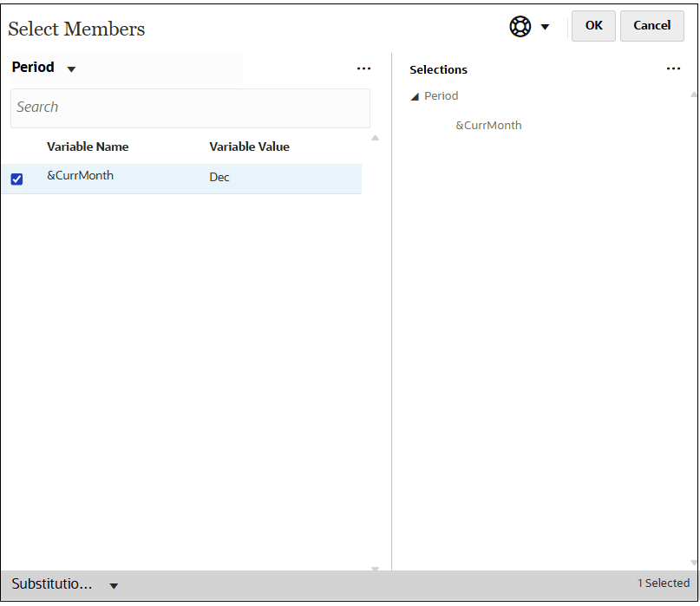Click the 1 Selected status text
The image size is (700, 606).
tap(663, 583)
